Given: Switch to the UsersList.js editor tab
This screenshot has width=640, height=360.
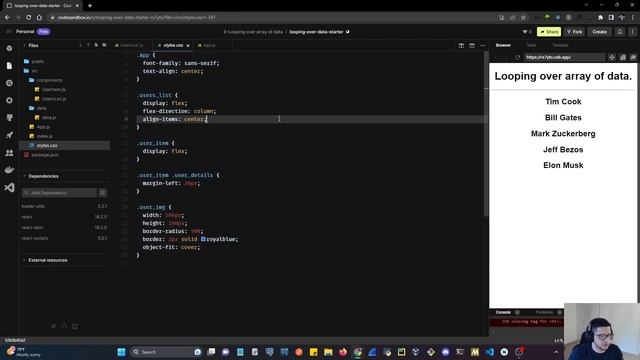Looking at the screenshot, I should point(130,45).
